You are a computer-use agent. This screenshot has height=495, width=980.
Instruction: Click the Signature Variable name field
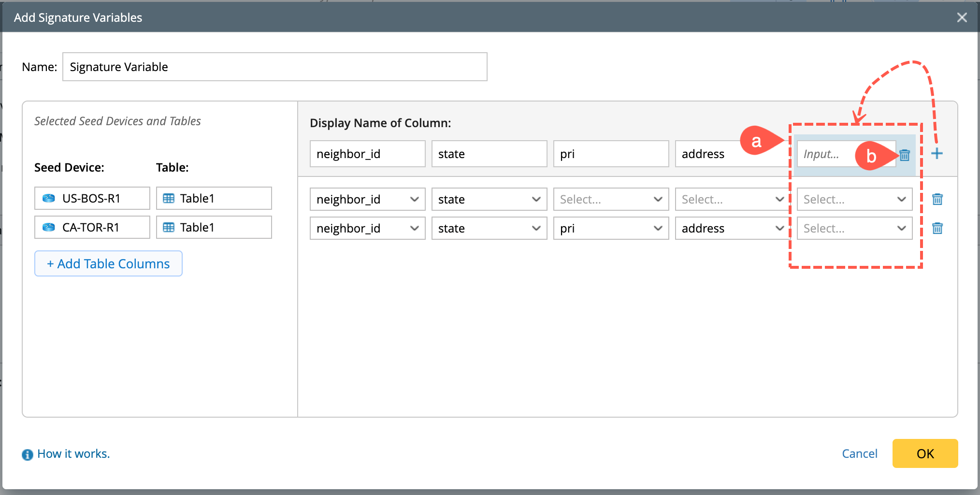pos(274,67)
